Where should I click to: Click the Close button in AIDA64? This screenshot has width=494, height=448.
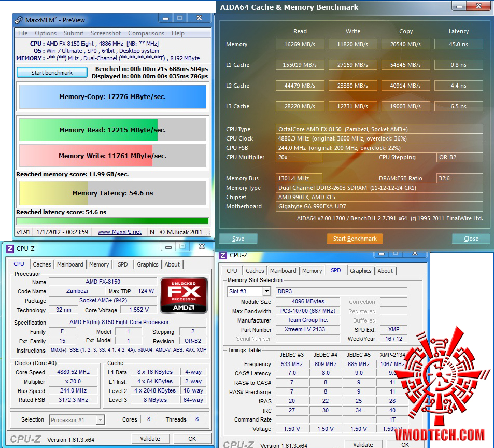[x=471, y=239]
